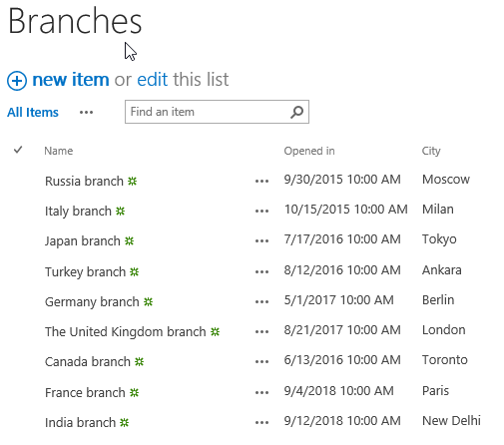Sort by the Opened in column header
The width and height of the screenshot is (504, 445).
(309, 151)
